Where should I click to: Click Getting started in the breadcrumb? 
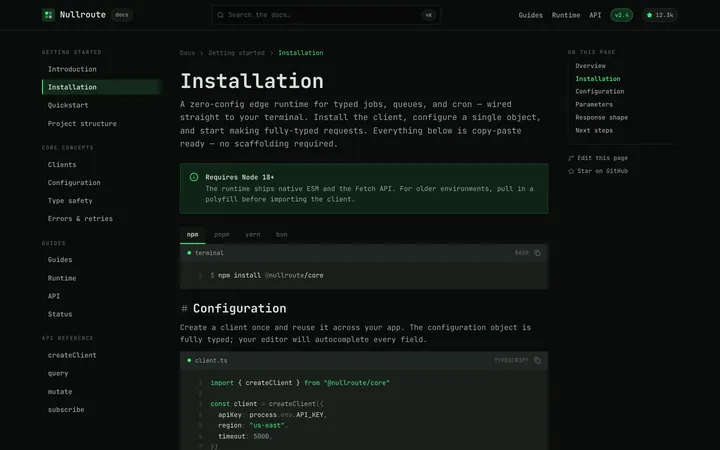tap(236, 53)
